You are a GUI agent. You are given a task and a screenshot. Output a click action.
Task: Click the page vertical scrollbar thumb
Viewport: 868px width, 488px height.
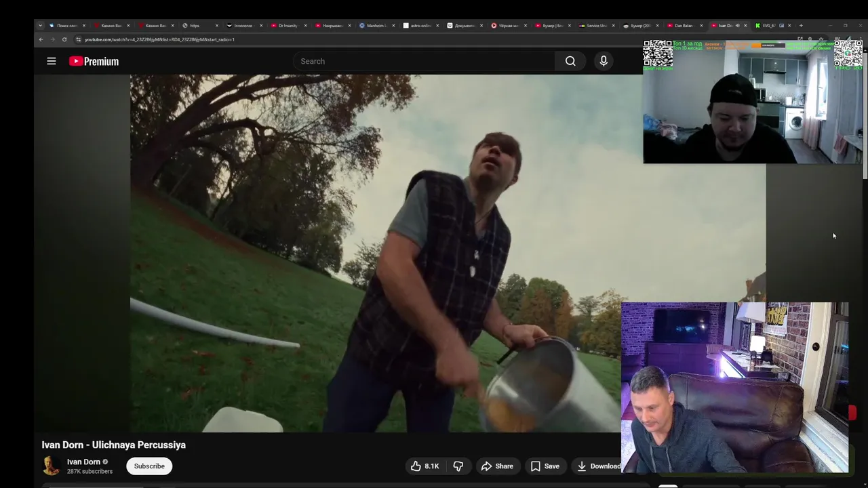click(865, 115)
